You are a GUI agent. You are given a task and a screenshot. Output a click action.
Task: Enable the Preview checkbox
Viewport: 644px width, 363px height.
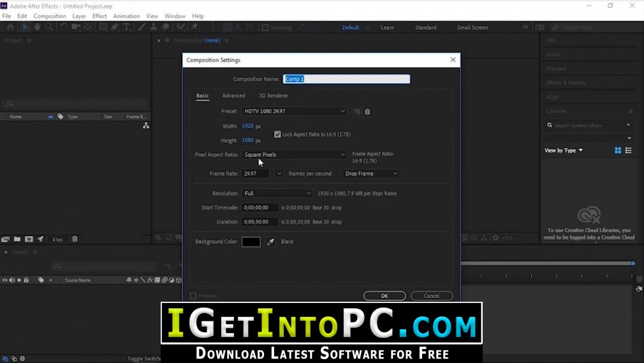pos(193,296)
